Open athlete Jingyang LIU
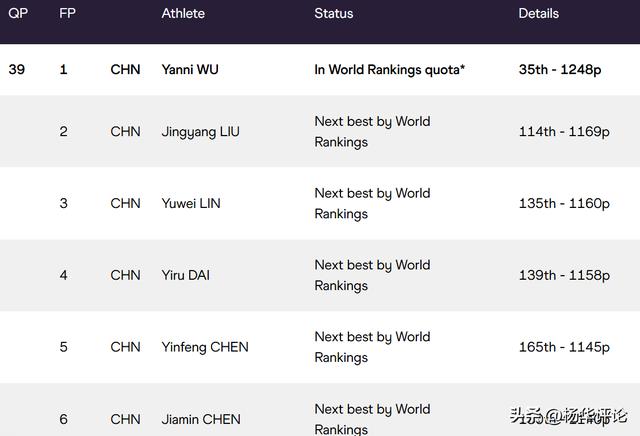Screen dimensions: 640x436 [x=200, y=132]
